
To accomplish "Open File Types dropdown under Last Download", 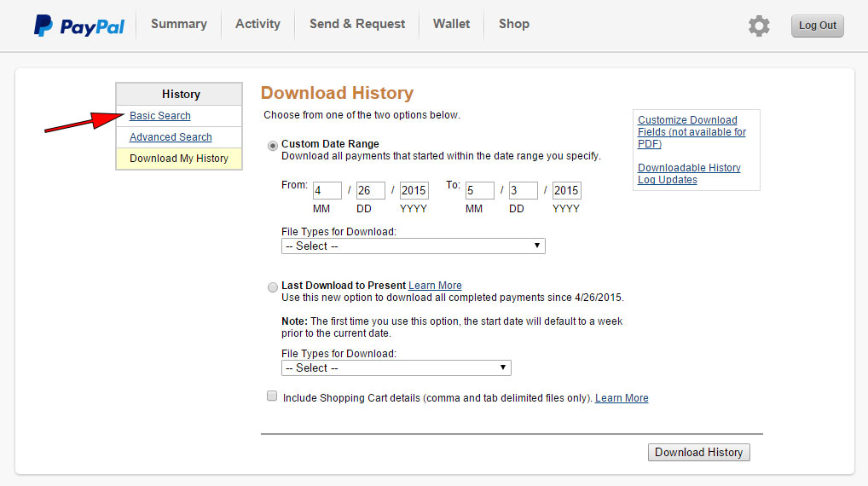I will [x=396, y=368].
